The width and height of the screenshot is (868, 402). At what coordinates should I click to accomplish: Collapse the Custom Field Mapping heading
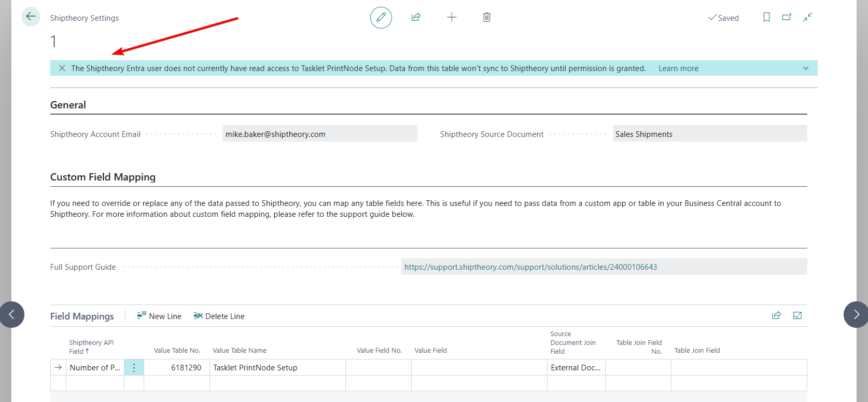click(103, 177)
